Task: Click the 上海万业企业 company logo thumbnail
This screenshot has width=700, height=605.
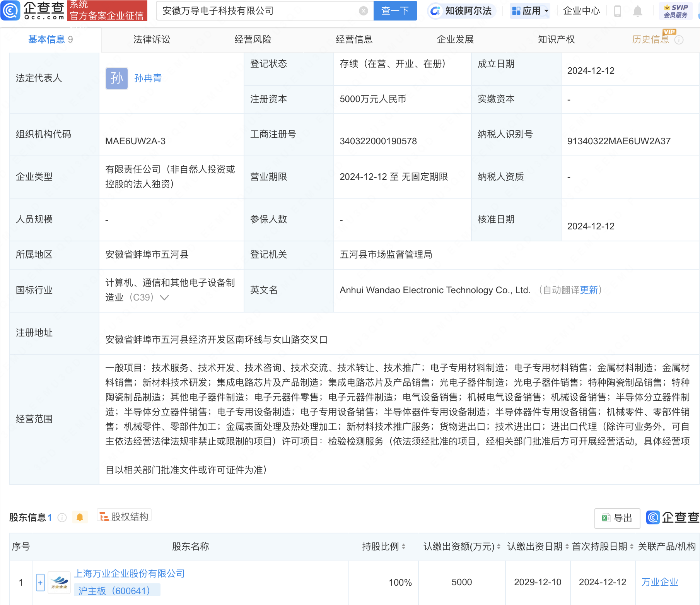Action: tap(59, 583)
